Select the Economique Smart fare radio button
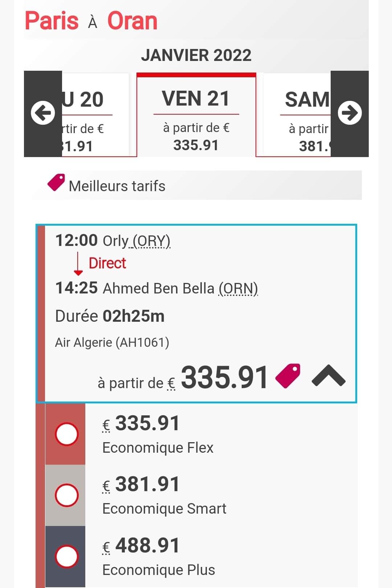Screen dimensions: 392x588 67,495
